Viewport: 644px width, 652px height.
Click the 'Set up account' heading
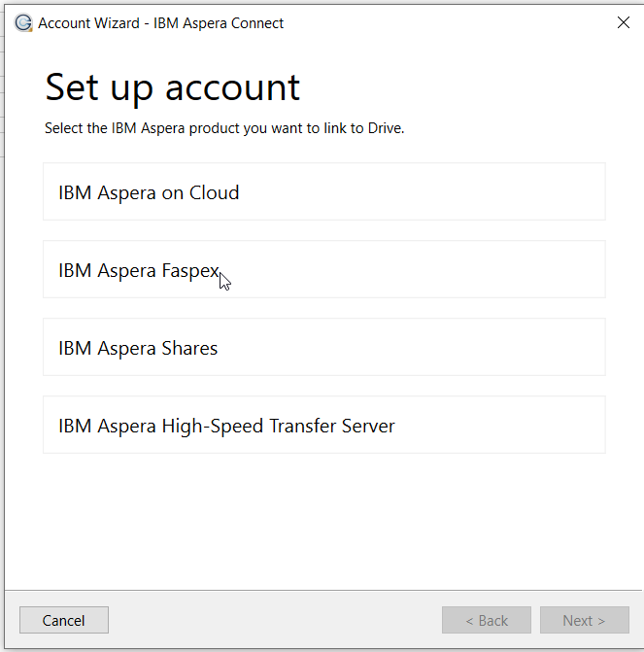pyautogui.click(x=173, y=87)
